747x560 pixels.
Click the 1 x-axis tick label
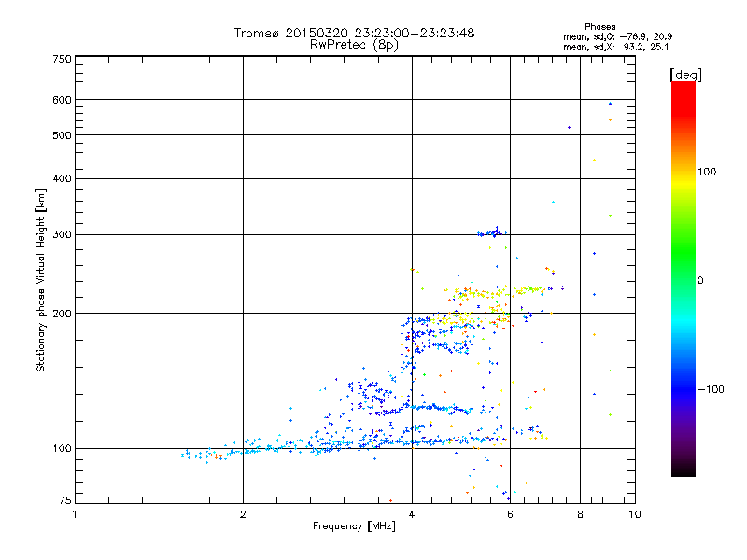coord(75,514)
